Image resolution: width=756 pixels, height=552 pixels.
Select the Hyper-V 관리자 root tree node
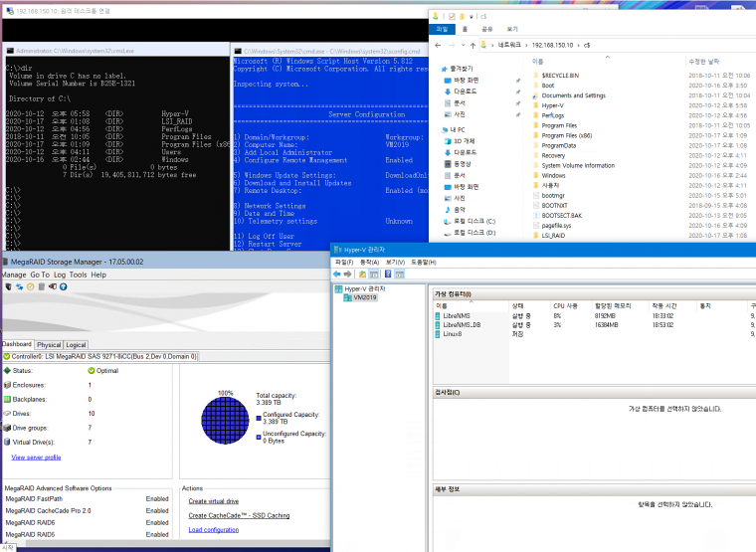pyautogui.click(x=365, y=288)
